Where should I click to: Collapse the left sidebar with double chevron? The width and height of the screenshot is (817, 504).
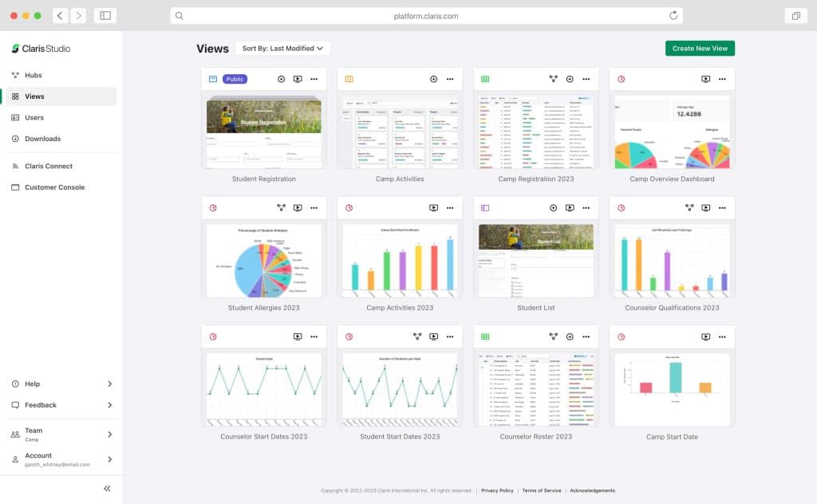[107, 489]
